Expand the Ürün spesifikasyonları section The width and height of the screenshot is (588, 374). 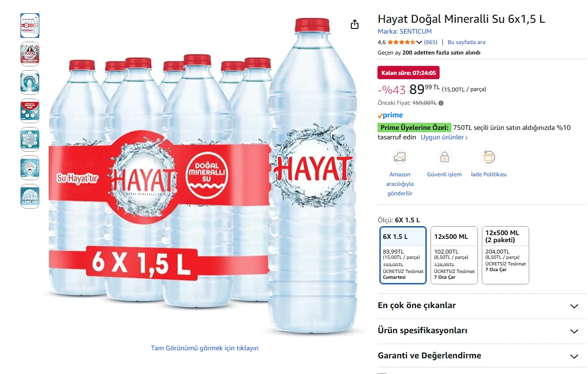[482, 331]
